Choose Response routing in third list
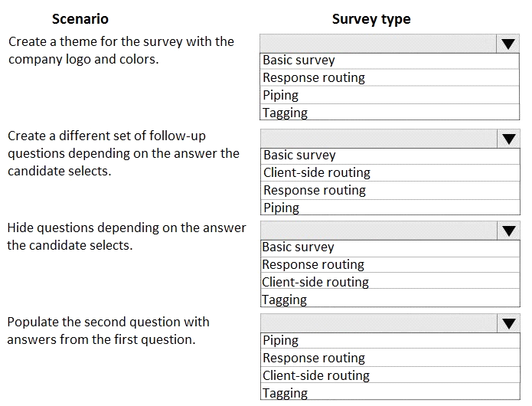 (x=390, y=265)
